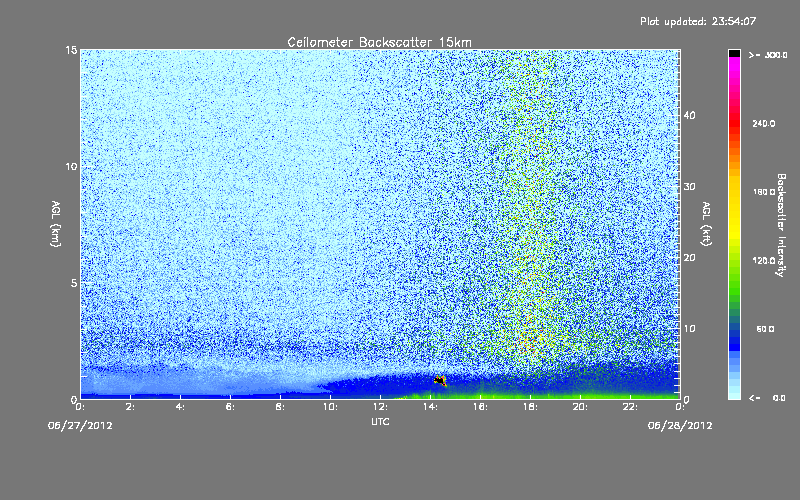Click the 'AGL (km)' left axis label
Viewport: 800px width, 500px height.
point(56,224)
